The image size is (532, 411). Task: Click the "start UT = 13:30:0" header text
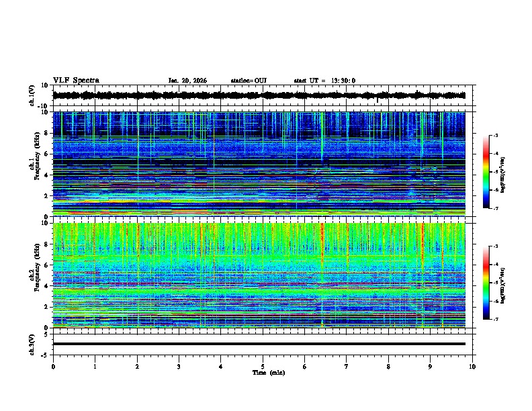coord(324,81)
